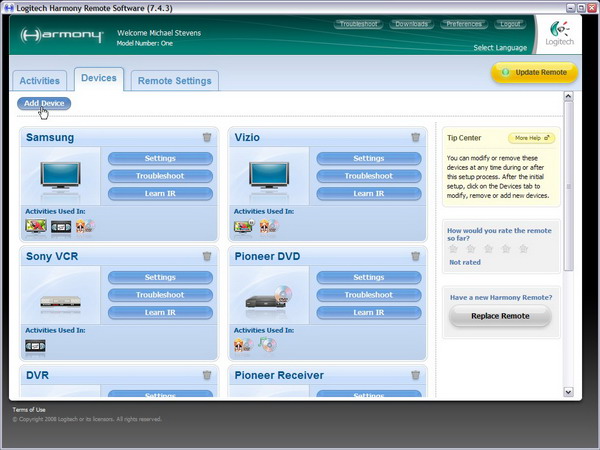Open Troubleshoot in the header bar
Screen dimensions: 600x450
click(x=359, y=24)
